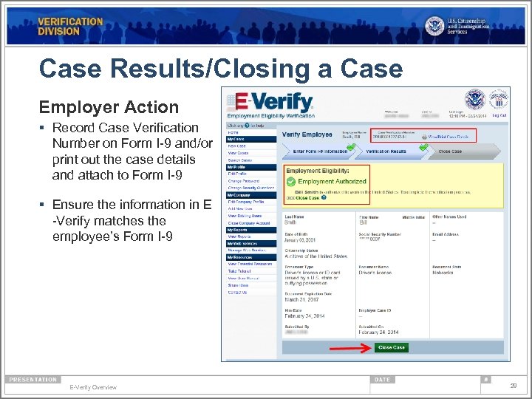
Task: Open Contact Us in sidebar
Action: point(237,292)
